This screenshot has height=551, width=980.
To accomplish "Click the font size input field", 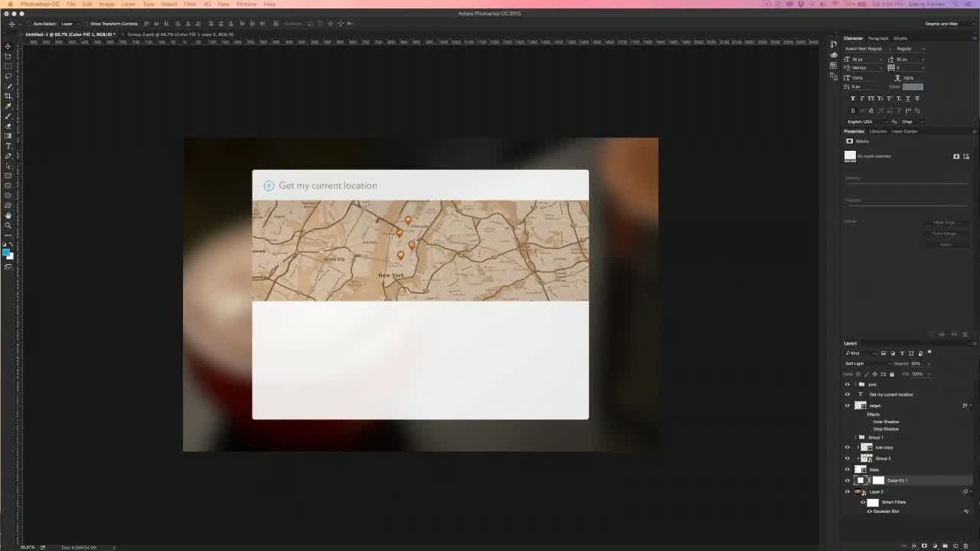I will click(x=865, y=59).
